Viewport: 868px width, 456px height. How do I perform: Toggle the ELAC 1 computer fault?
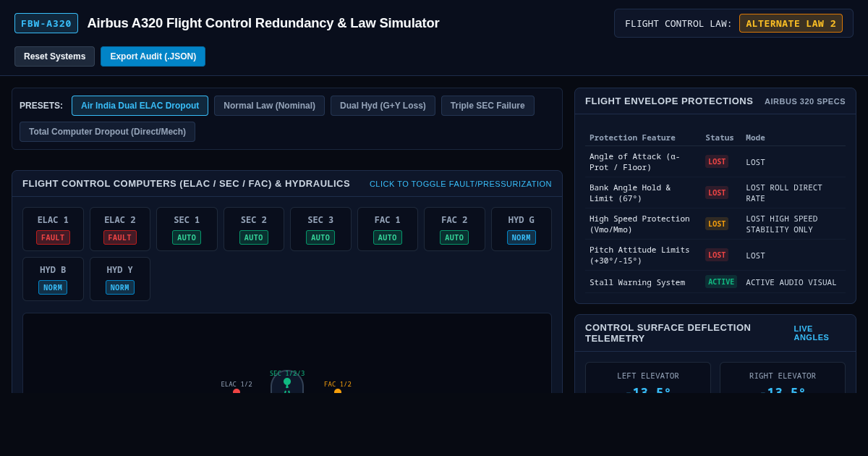[53, 229]
